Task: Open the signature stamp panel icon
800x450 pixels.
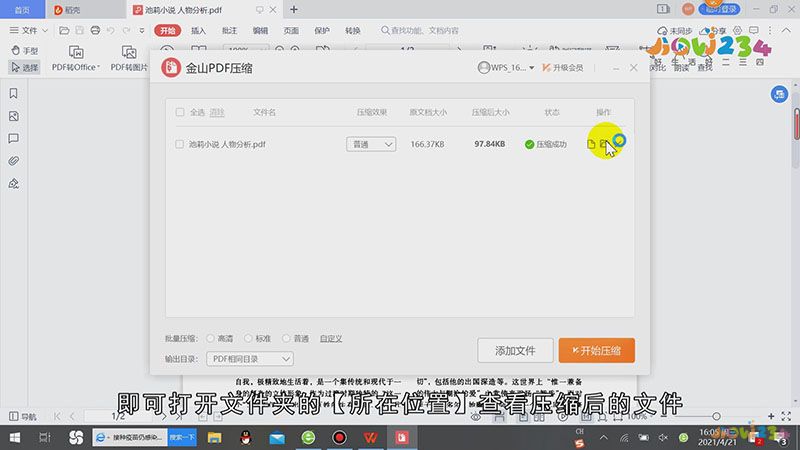Action: tap(14, 184)
